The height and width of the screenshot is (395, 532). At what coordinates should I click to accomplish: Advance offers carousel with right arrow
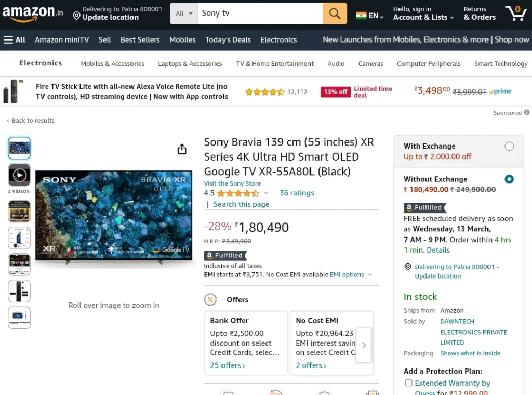click(364, 345)
